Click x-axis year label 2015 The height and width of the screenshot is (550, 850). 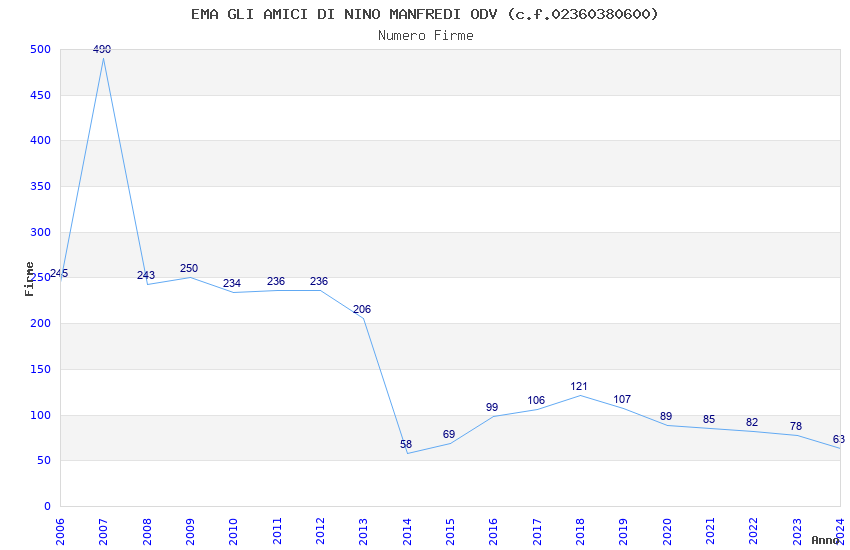tap(450, 532)
